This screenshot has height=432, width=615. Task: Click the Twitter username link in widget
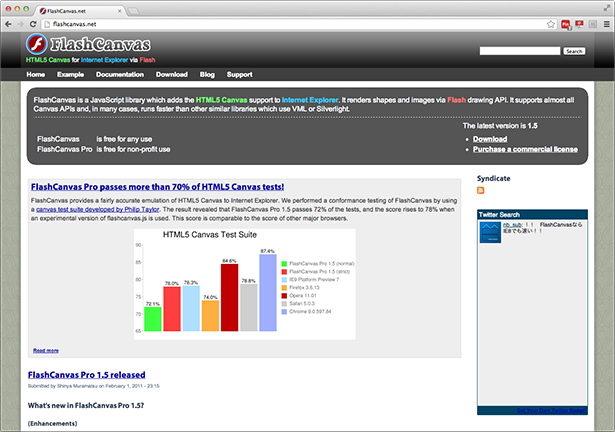(513, 225)
